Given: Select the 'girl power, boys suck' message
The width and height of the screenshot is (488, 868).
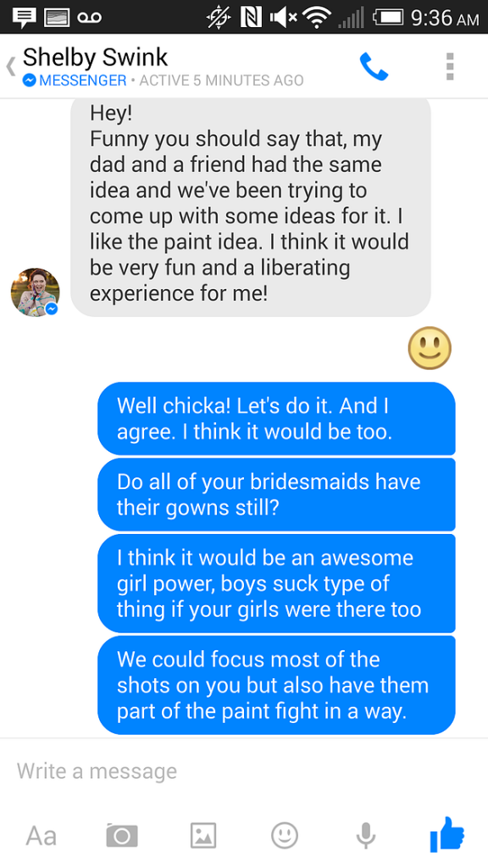Looking at the screenshot, I should tap(277, 583).
